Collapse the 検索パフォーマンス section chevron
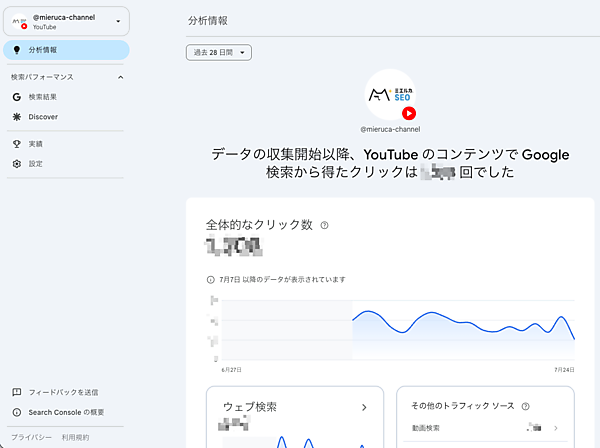600x448 pixels. 121,77
